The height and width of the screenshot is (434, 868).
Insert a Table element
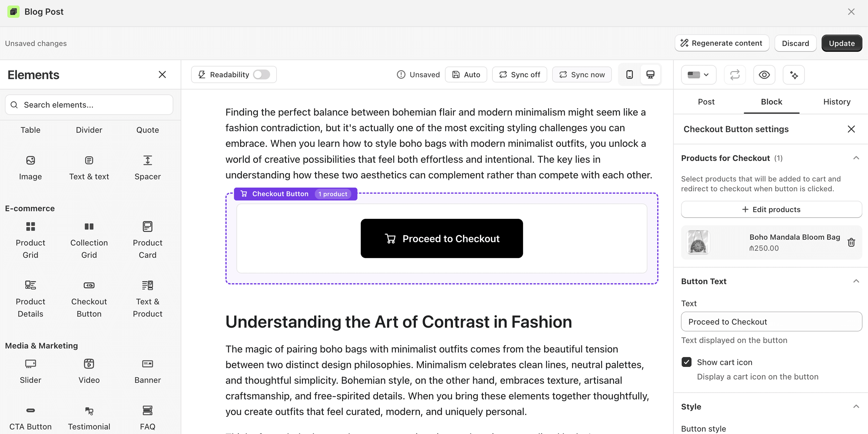[30, 130]
